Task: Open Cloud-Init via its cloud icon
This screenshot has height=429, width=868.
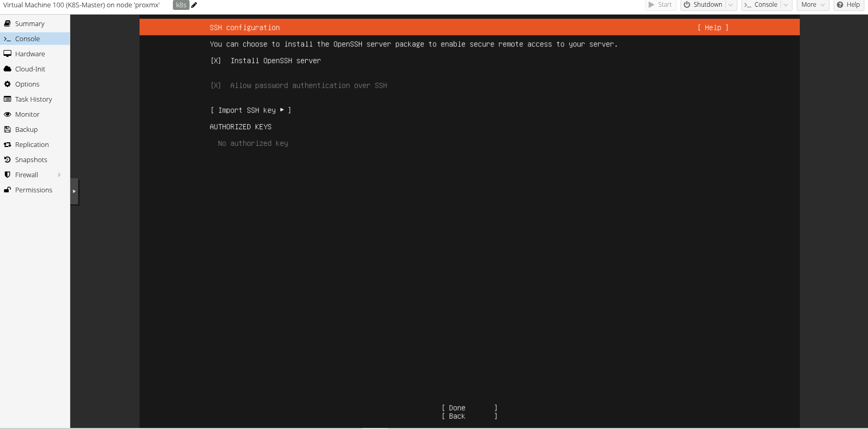Action: 7,69
